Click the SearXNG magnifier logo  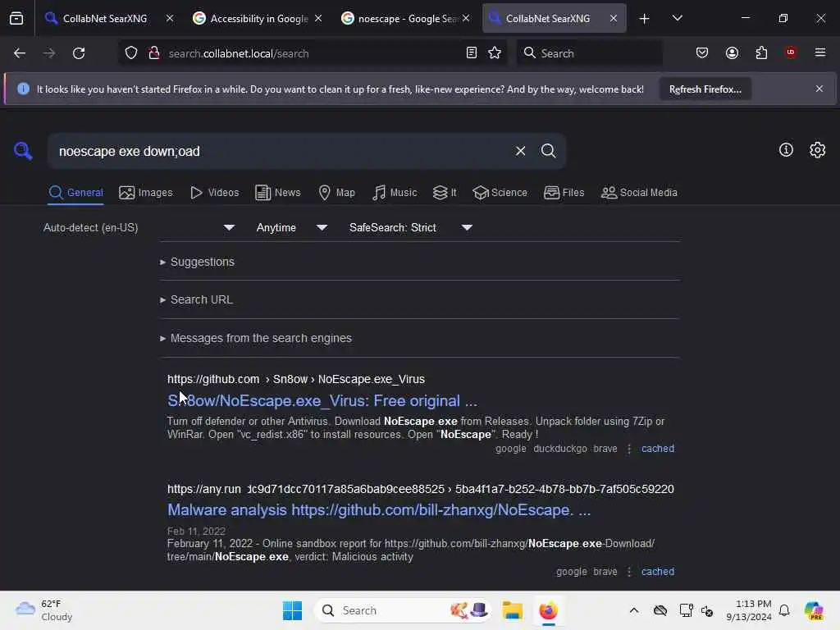pos(23,151)
